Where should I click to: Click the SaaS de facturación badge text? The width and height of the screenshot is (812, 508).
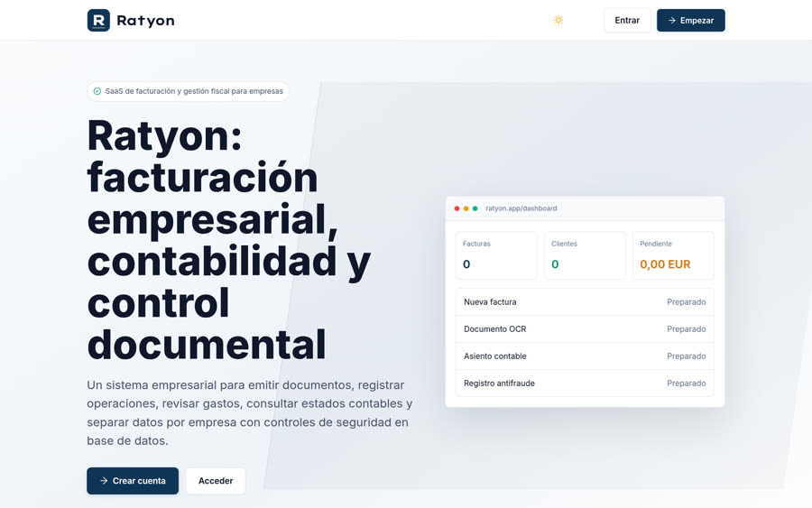point(194,91)
